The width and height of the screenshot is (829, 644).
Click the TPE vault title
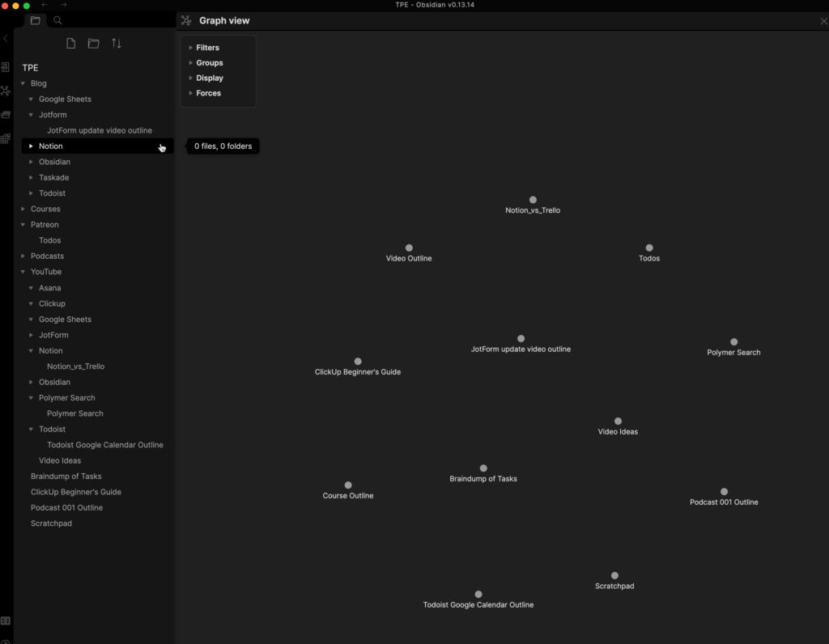[x=30, y=68]
